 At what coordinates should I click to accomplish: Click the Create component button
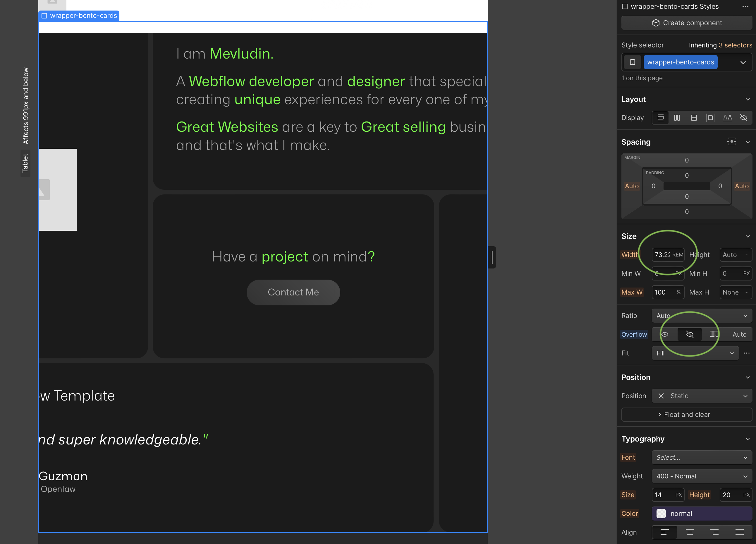(686, 23)
